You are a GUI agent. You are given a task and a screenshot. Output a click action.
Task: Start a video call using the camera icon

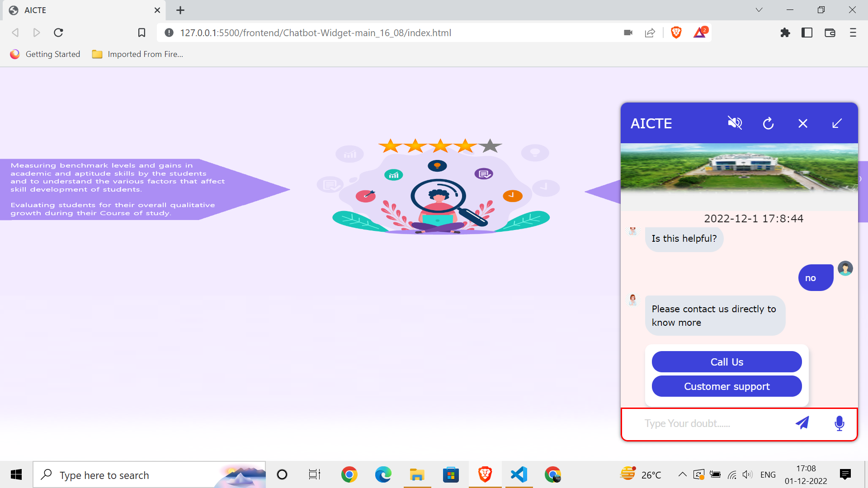(628, 32)
